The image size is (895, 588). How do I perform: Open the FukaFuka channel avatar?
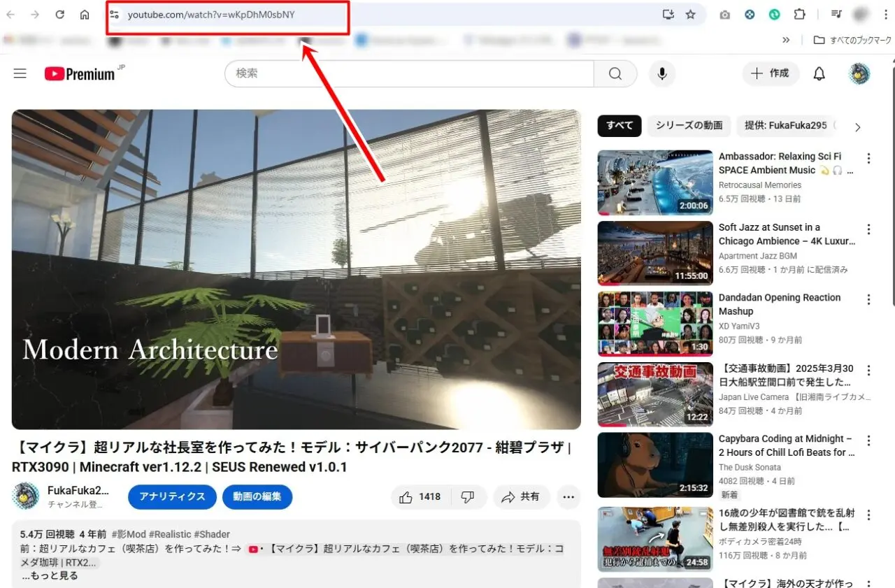pos(25,496)
